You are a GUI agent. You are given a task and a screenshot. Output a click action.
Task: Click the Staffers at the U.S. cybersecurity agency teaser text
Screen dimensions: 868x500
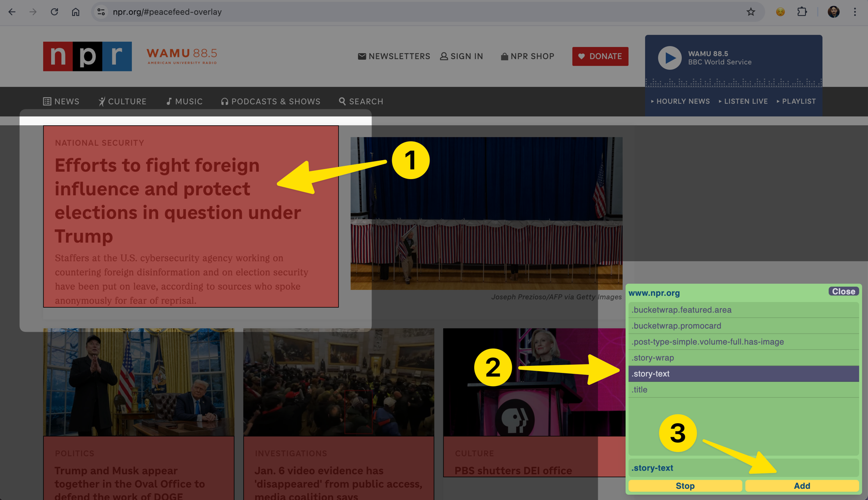point(181,279)
